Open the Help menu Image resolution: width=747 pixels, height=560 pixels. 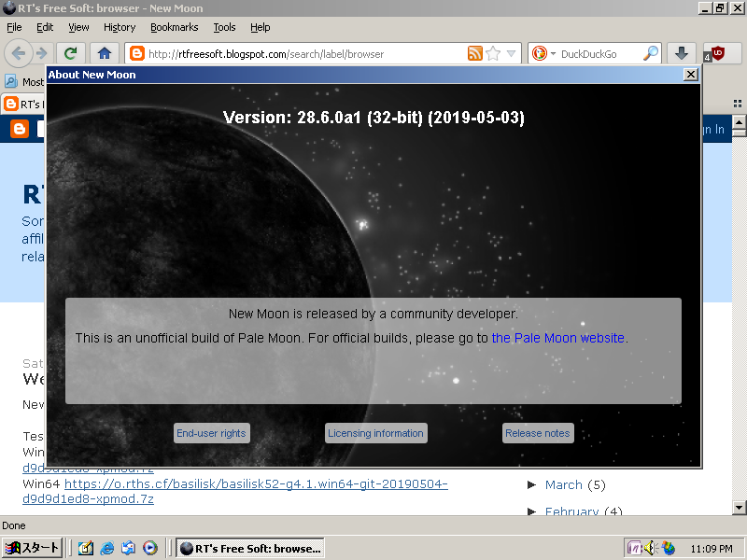click(261, 27)
